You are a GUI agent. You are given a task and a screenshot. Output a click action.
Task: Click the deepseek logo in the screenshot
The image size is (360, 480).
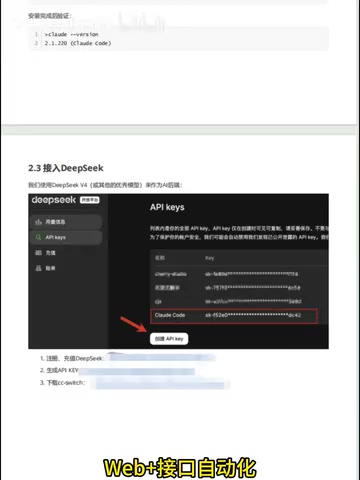[x=54, y=200]
